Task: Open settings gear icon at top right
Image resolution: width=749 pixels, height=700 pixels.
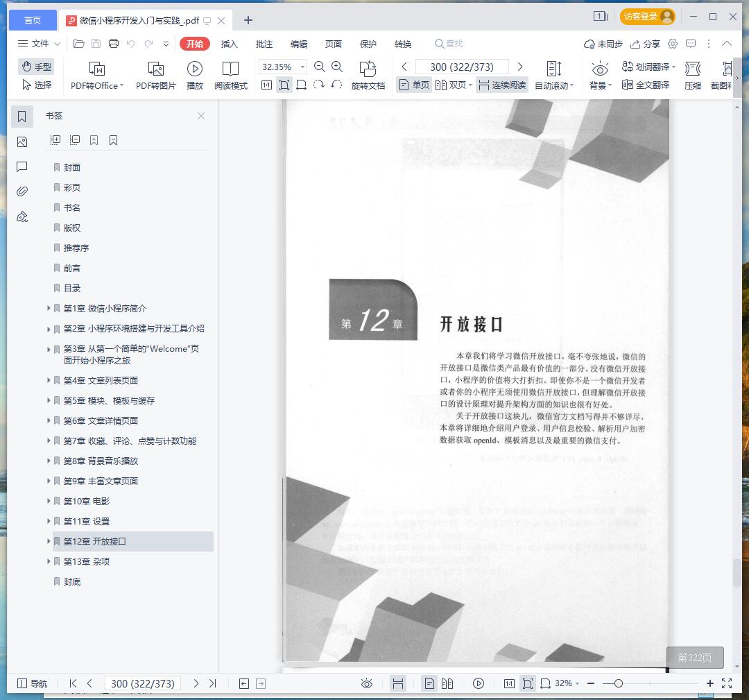Action: coord(673,44)
